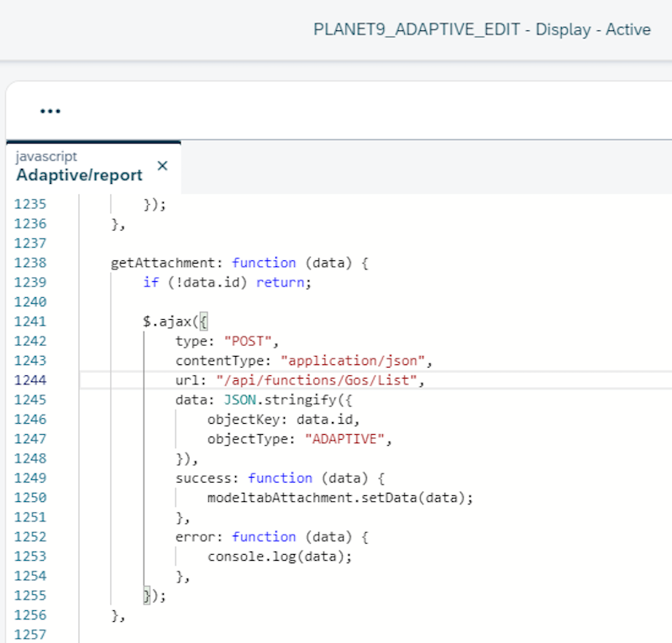Click line number 1252 in gutter
672x643 pixels.
[30, 536]
